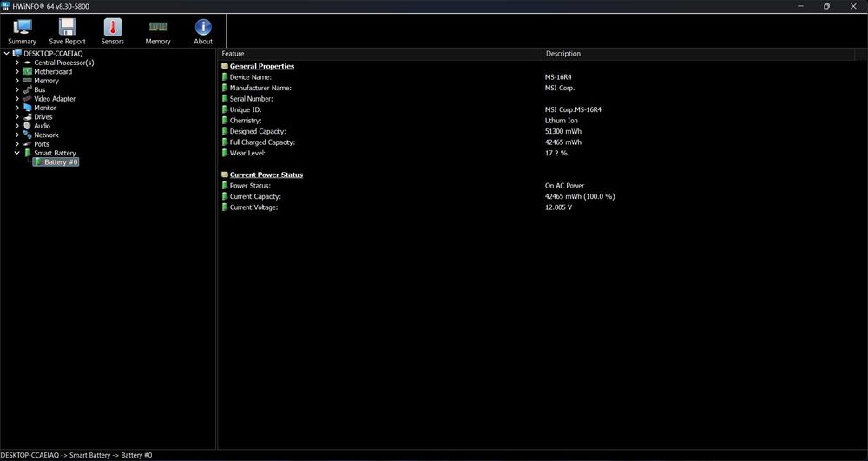This screenshot has height=461, width=868.
Task: Select Battery #0 tree item label
Action: tap(61, 162)
